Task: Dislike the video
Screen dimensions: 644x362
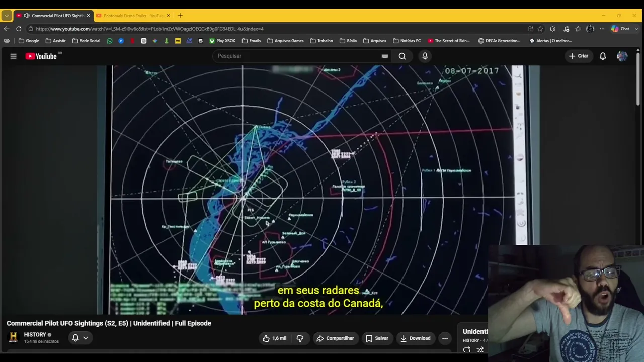Action: click(300, 338)
